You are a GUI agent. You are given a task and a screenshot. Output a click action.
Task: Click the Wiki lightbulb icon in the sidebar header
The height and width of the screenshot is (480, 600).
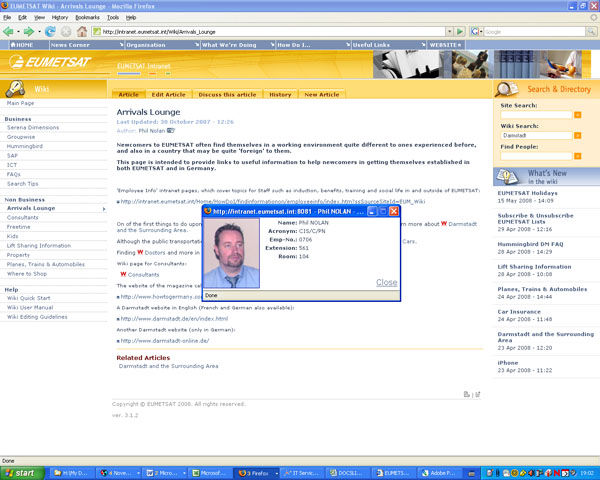click(15, 89)
